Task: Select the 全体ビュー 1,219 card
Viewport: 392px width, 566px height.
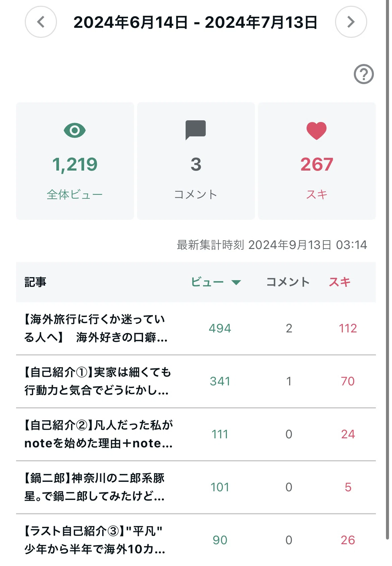Action: [x=75, y=161]
